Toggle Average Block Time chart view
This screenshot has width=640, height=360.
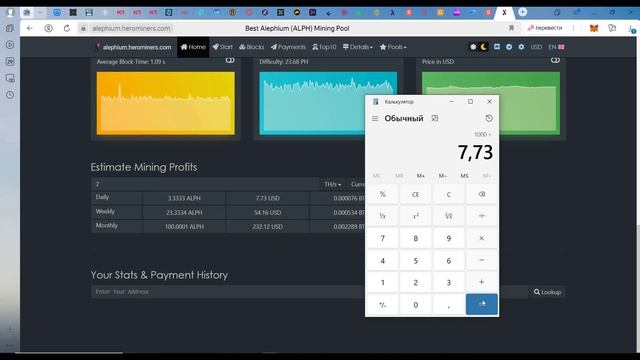pos(230,60)
